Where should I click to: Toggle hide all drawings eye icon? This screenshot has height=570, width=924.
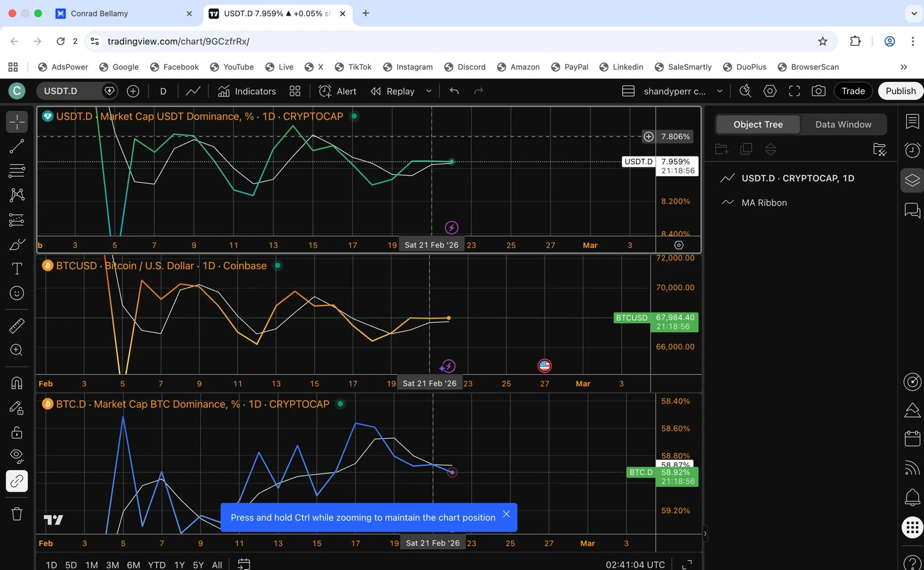[x=17, y=457]
